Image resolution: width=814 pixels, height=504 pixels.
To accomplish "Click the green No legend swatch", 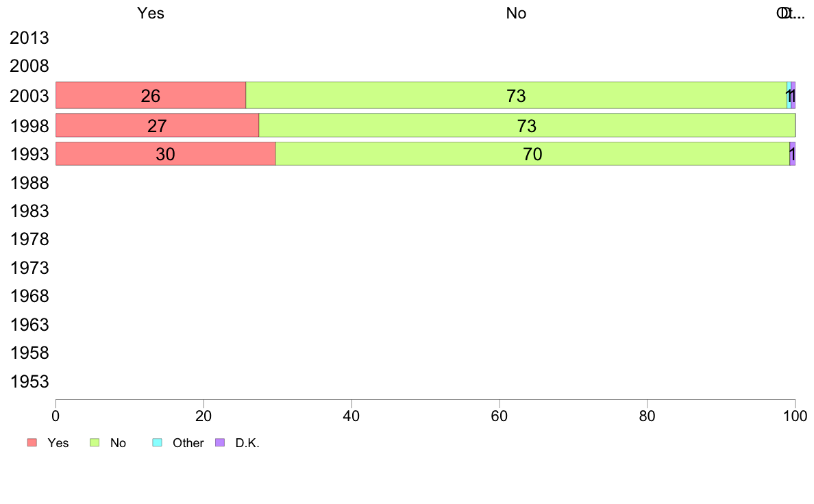I will [95, 443].
